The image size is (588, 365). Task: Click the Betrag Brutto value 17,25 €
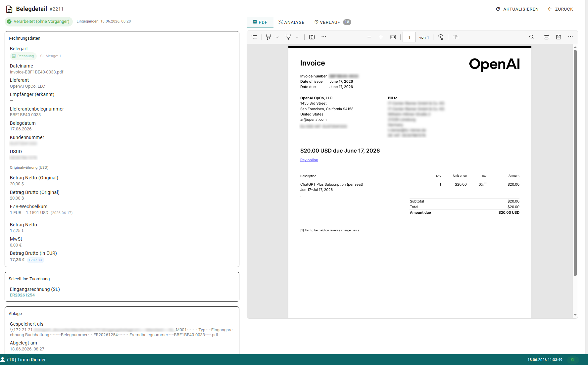17,260
